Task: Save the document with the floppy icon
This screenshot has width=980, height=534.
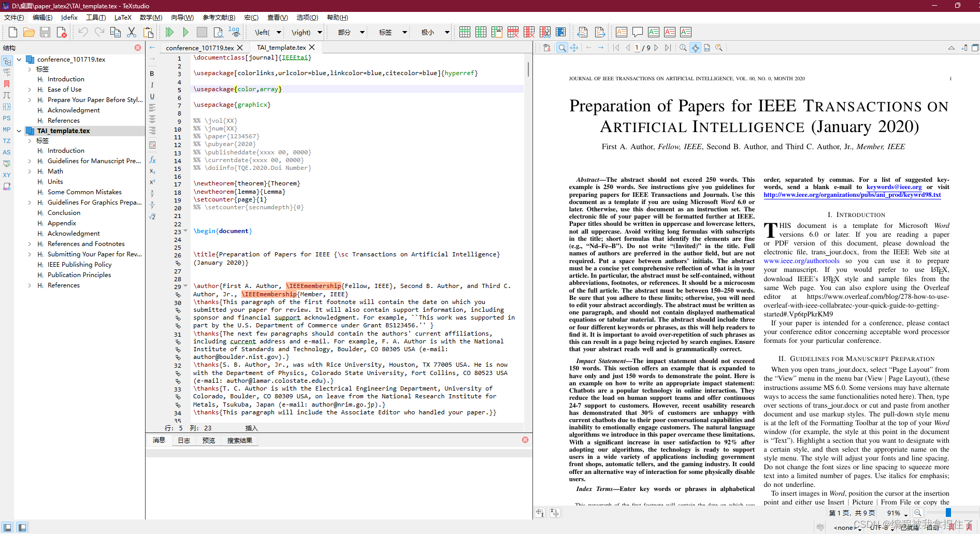Action: [x=45, y=32]
